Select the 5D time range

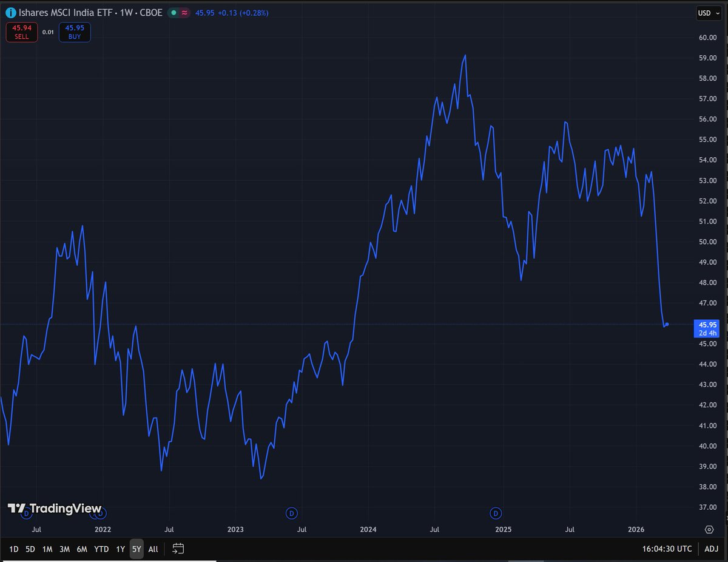click(x=30, y=549)
